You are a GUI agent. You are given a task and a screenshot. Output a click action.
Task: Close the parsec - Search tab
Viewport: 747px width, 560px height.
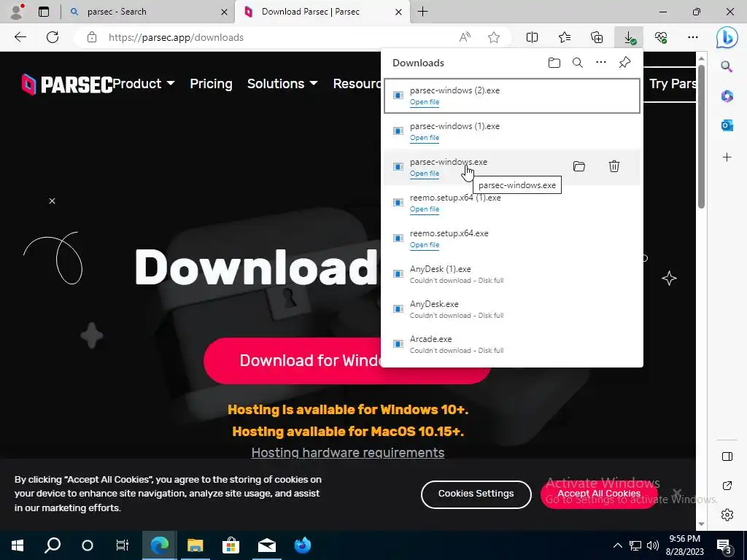tap(224, 12)
